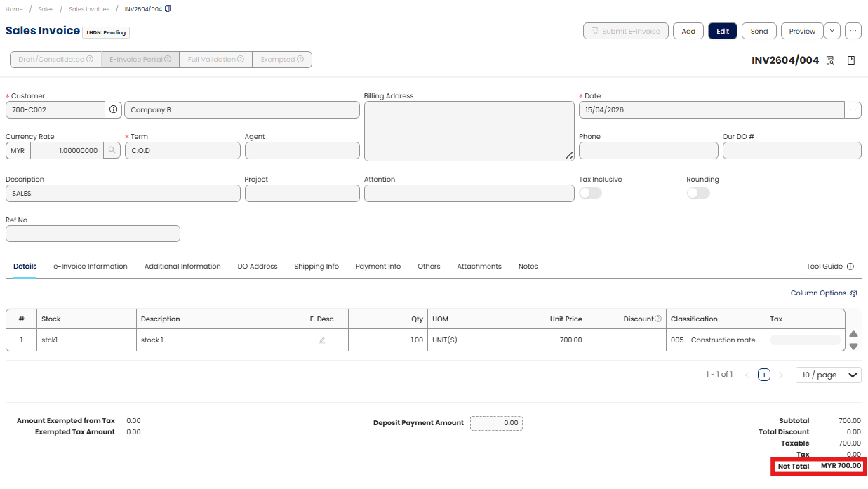This screenshot has height=489, width=868.
Task: Click the help icon on the E-Invoice Portal step
Action: (168, 60)
